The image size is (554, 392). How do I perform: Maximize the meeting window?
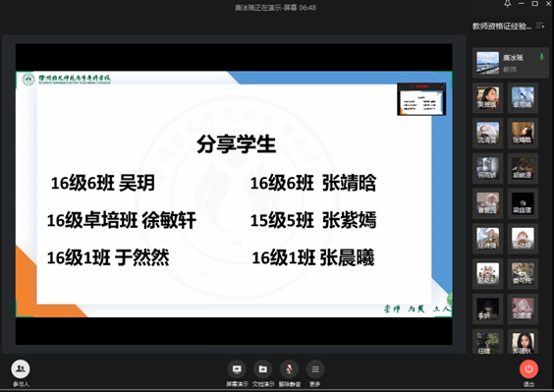tap(535, 4)
